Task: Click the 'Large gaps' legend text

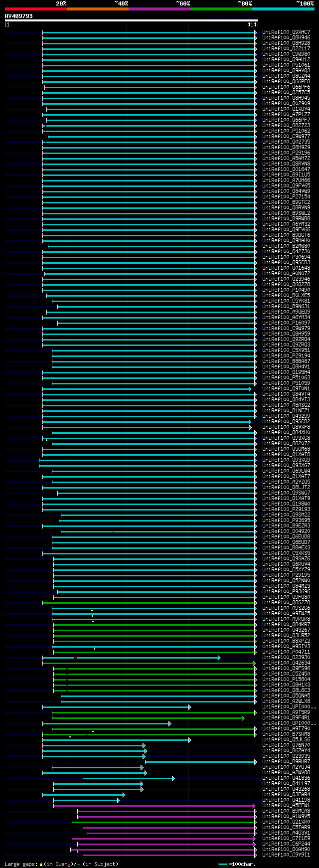Action: pos(61,864)
